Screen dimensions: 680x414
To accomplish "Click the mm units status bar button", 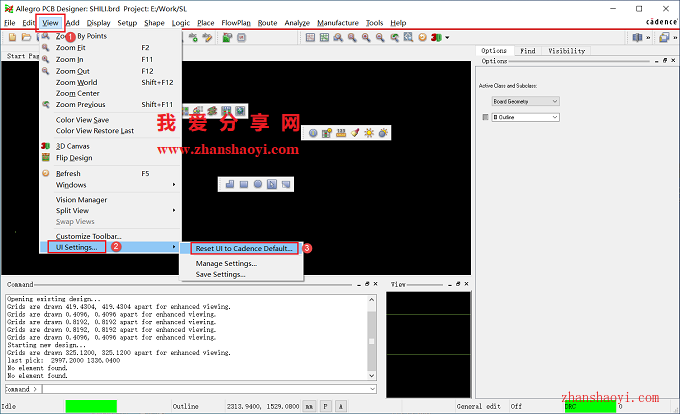I will [309, 407].
